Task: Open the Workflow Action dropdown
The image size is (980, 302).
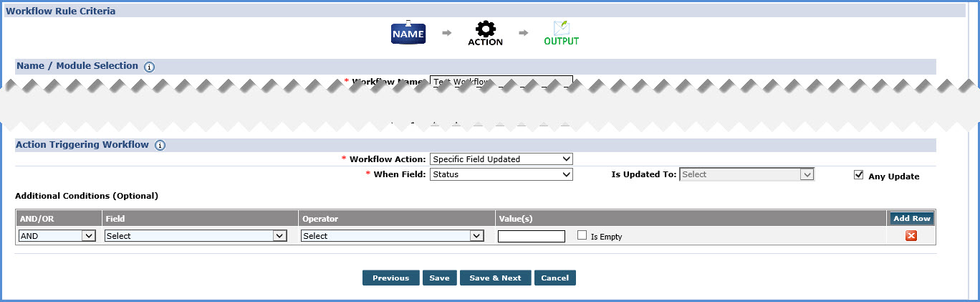Action: pos(501,159)
